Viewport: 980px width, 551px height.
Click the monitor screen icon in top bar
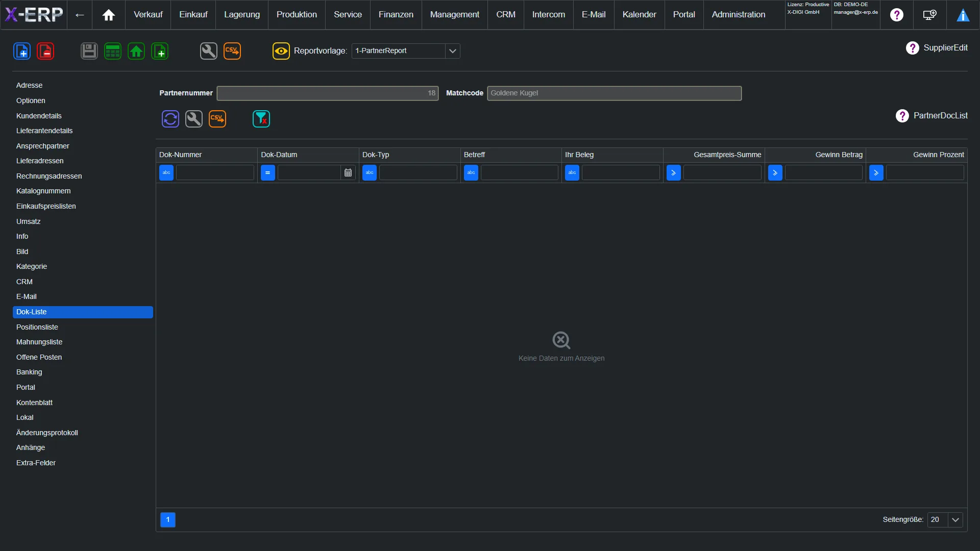(x=930, y=15)
